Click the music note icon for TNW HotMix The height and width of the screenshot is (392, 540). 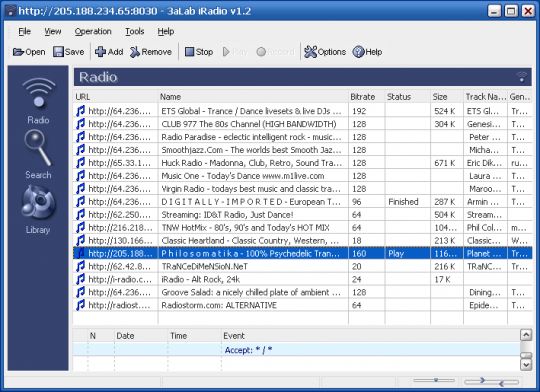(x=81, y=227)
